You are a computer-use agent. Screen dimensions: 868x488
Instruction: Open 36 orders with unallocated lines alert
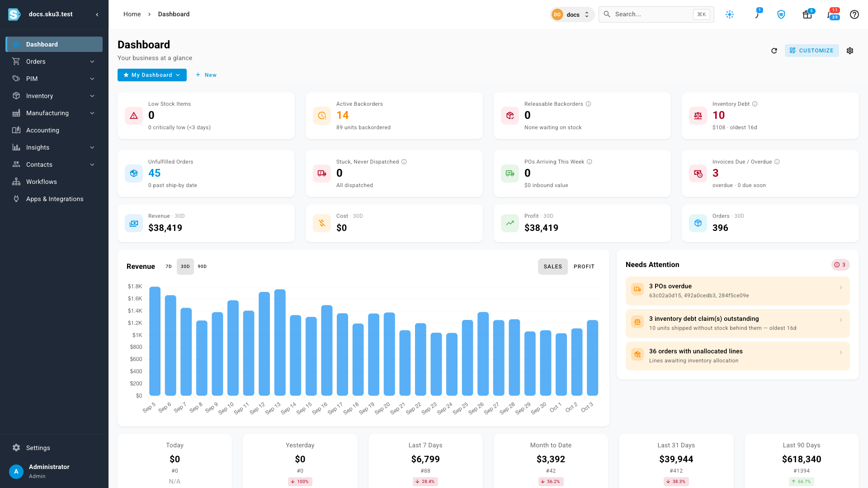coord(737,356)
